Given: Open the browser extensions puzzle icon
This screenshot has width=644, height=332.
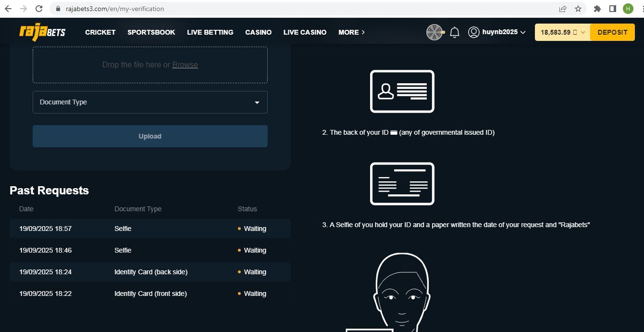Looking at the screenshot, I should (x=597, y=9).
